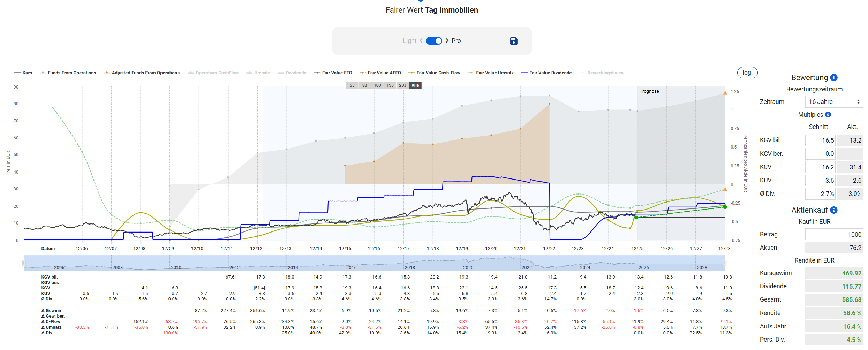The width and height of the screenshot is (868, 350).
Task: Hide Fair Value Dividende line
Action: (x=546, y=73)
